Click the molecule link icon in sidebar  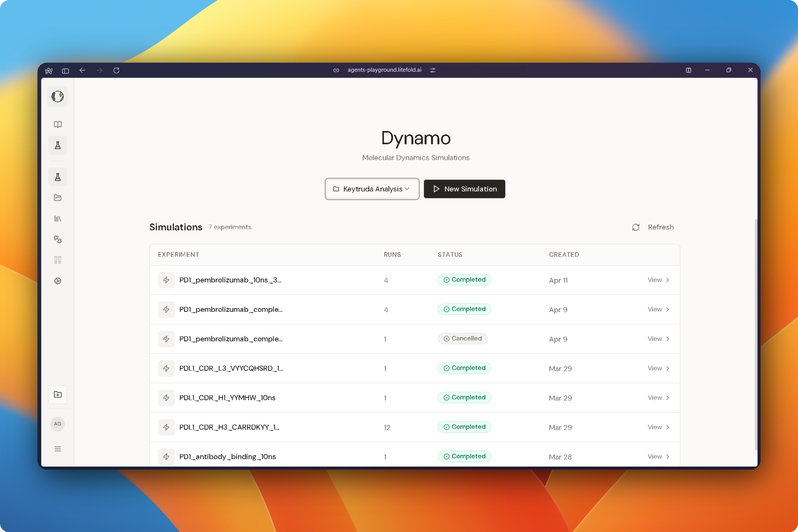pos(58,239)
